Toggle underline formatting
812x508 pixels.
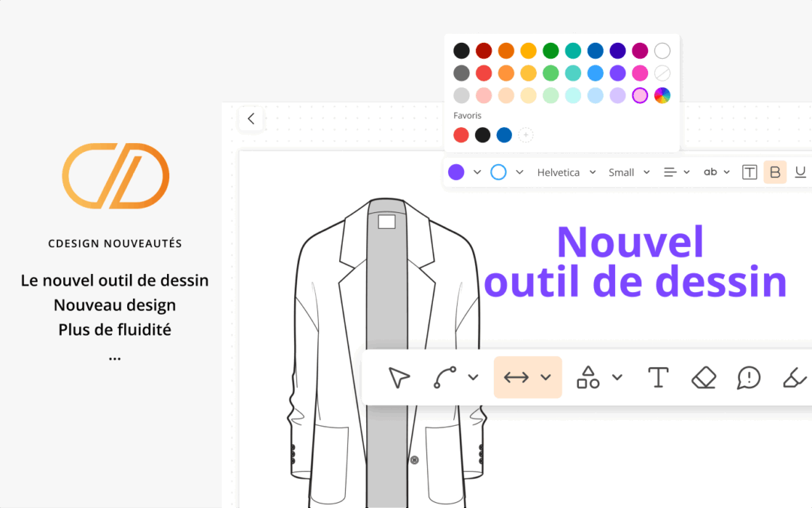(x=800, y=172)
